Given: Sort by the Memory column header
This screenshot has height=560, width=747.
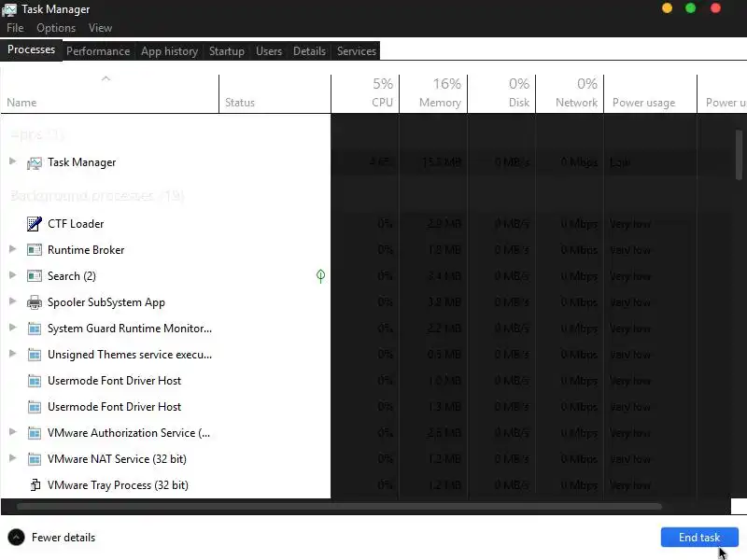Looking at the screenshot, I should tap(433, 94).
